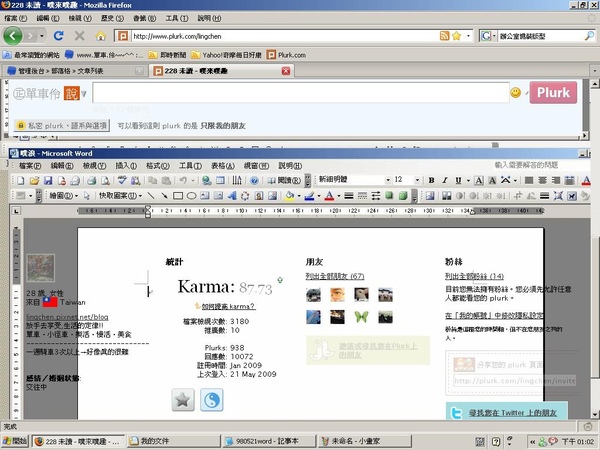Select the Rectangle drawing tool

click(x=178, y=196)
